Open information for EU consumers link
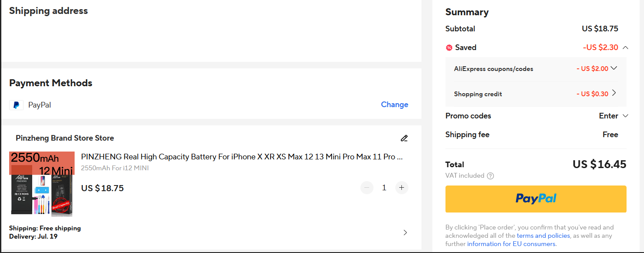 pyautogui.click(x=511, y=244)
